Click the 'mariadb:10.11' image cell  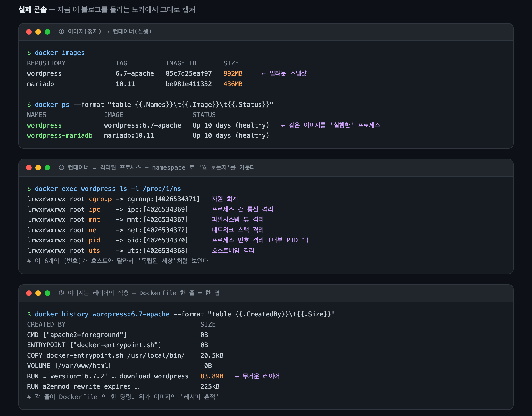[129, 135]
